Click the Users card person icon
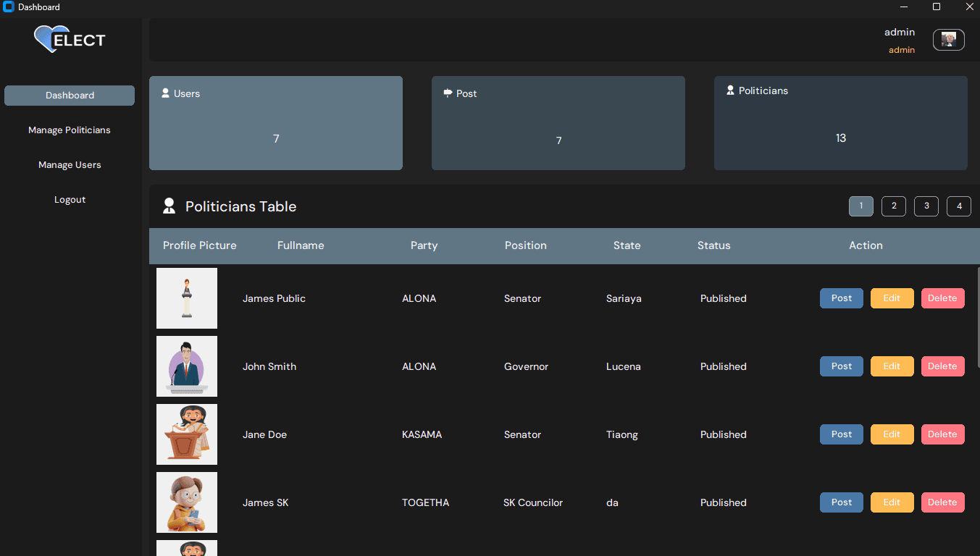 (x=166, y=93)
